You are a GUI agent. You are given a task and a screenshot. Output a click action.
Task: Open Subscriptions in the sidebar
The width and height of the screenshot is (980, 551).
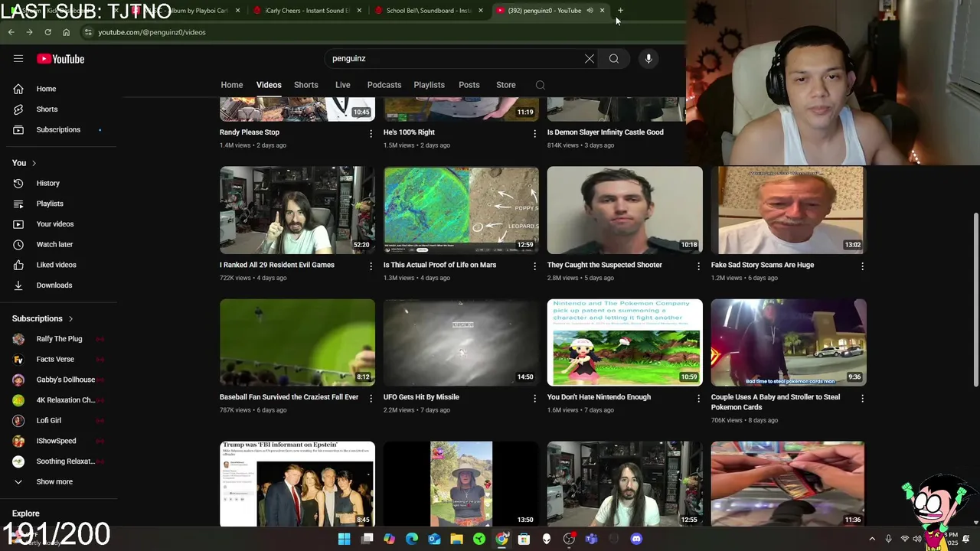click(58, 130)
